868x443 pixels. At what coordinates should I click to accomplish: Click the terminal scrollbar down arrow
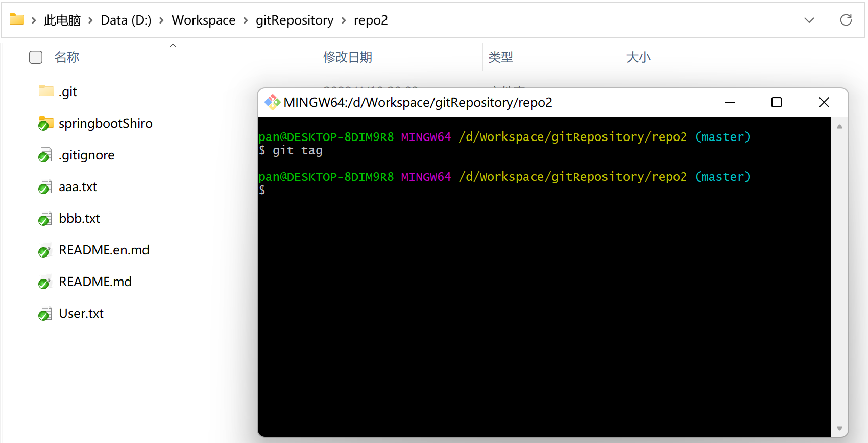pos(839,428)
